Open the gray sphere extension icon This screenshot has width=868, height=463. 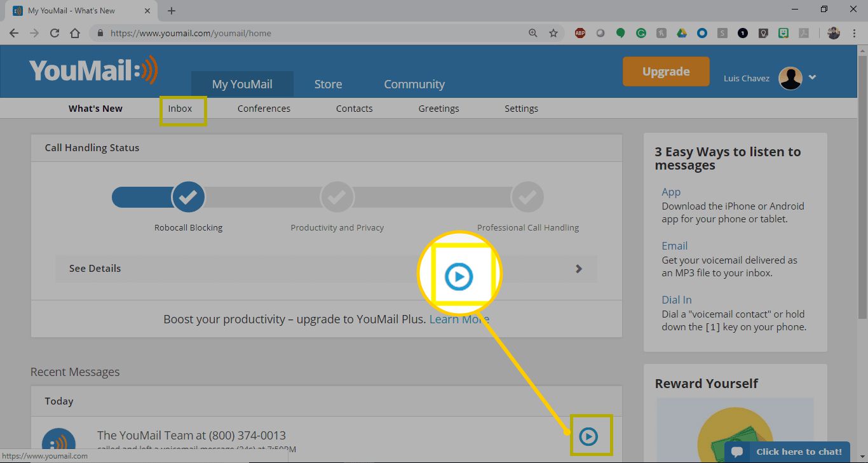[600, 33]
